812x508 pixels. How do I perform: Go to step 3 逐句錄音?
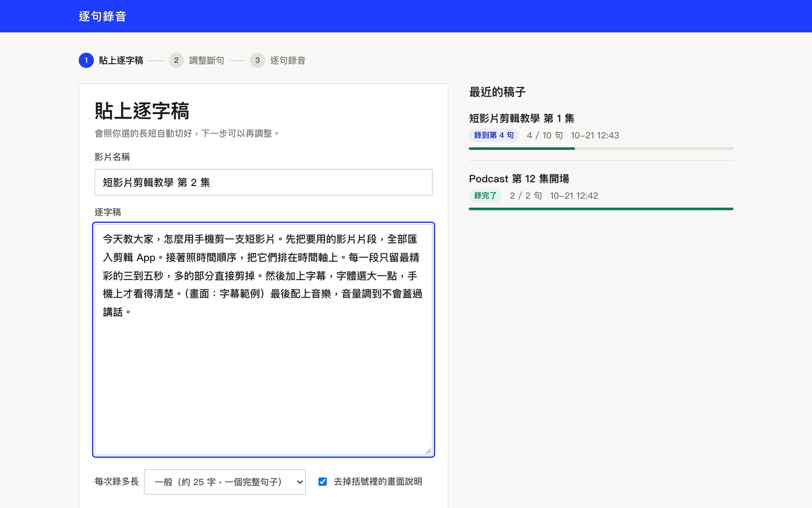coord(278,60)
